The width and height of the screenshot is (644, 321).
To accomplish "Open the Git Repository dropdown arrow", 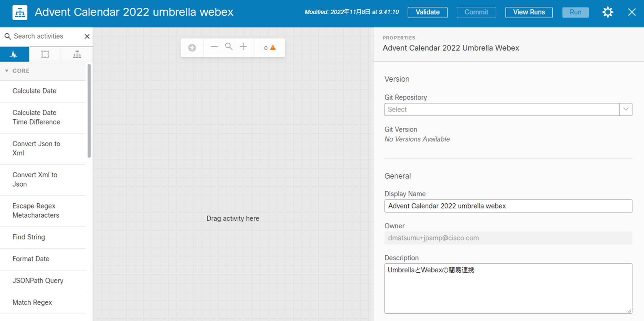I will click(626, 109).
